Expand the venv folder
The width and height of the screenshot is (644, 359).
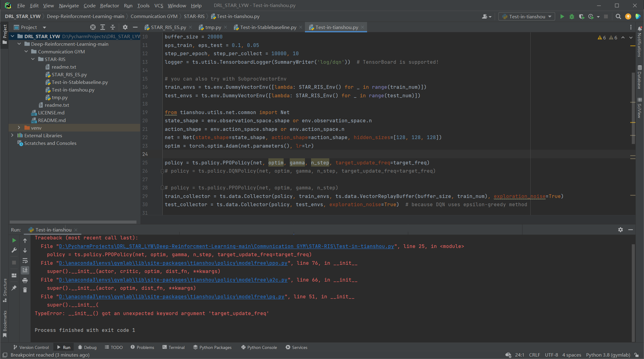(x=19, y=128)
